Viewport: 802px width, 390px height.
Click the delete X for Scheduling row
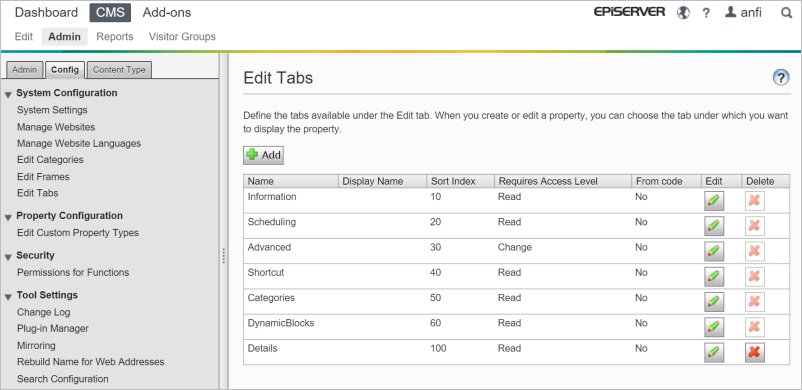[754, 226]
